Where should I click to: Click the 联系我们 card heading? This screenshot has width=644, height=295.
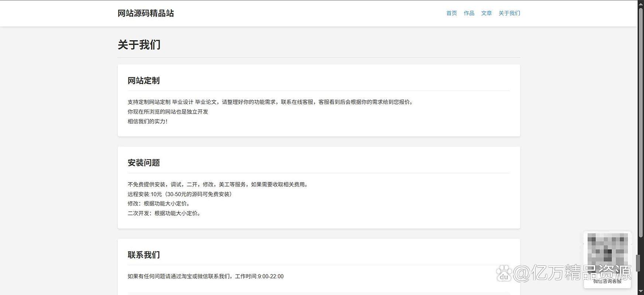pos(144,255)
